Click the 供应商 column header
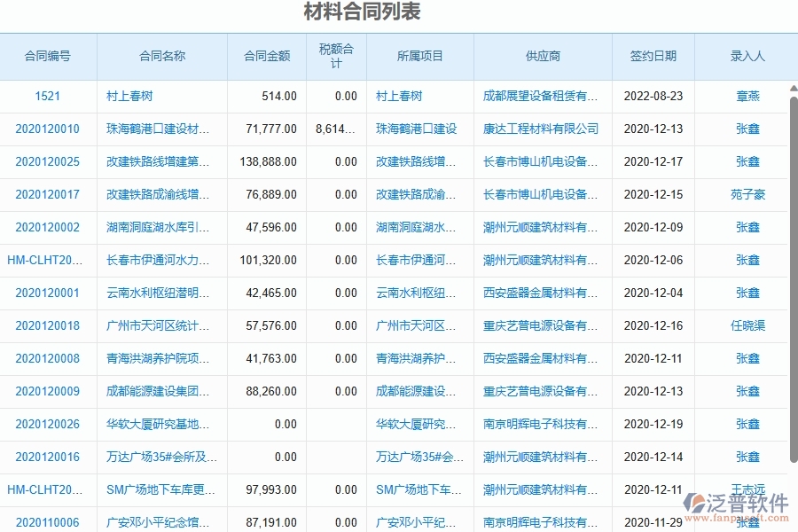Image resolution: width=798 pixels, height=532 pixels. [x=542, y=56]
